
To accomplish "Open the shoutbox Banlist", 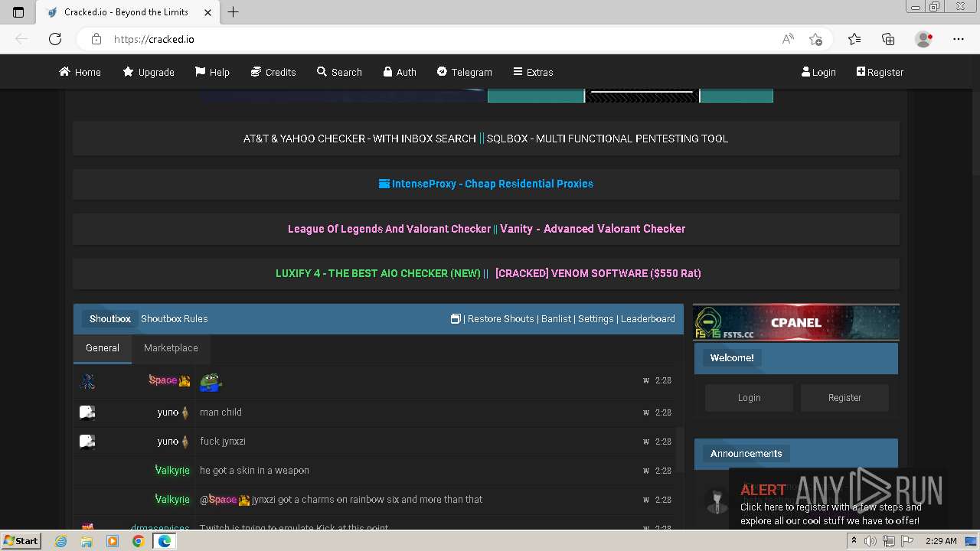I will [x=557, y=318].
